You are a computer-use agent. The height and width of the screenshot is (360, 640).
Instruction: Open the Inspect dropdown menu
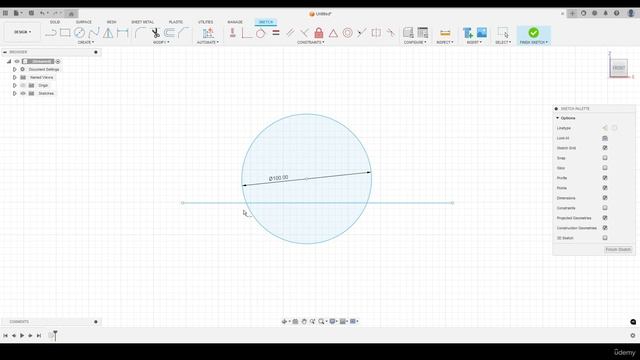click(445, 42)
